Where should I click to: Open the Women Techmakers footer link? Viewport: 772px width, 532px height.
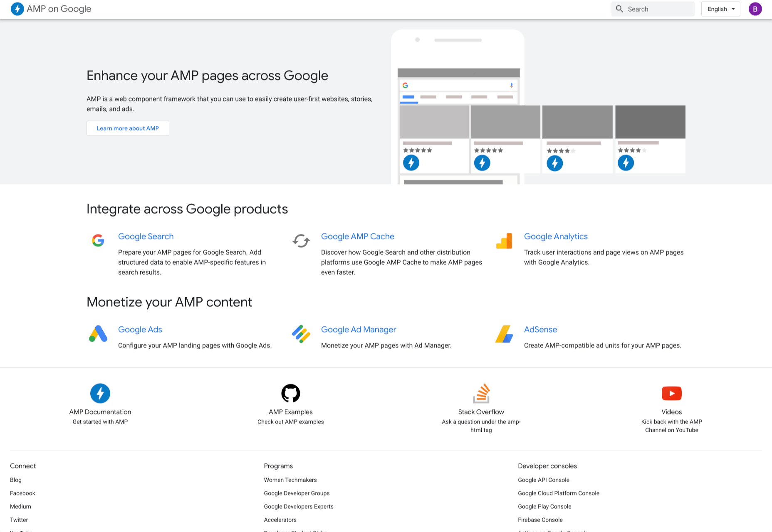click(x=290, y=480)
